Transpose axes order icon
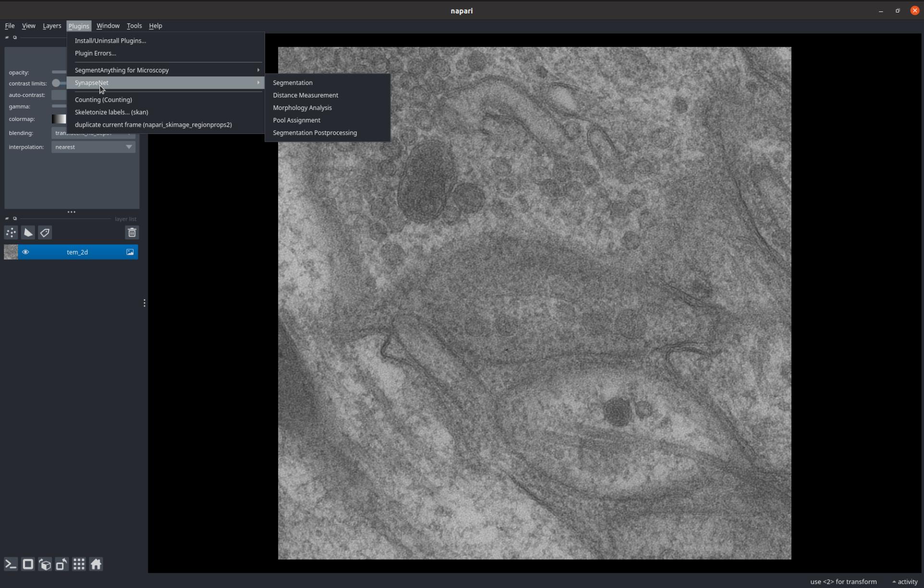Viewport: 924px width, 588px height. 62,564
